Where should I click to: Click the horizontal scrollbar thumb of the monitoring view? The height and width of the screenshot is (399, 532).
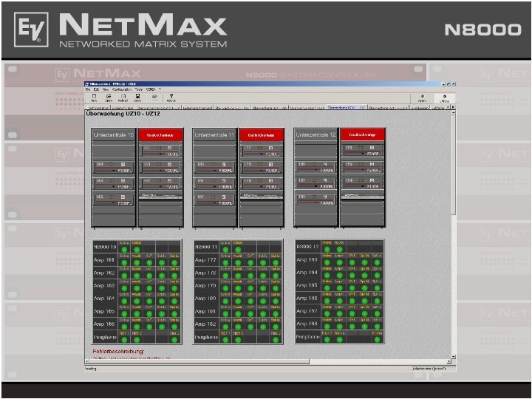pos(199,361)
